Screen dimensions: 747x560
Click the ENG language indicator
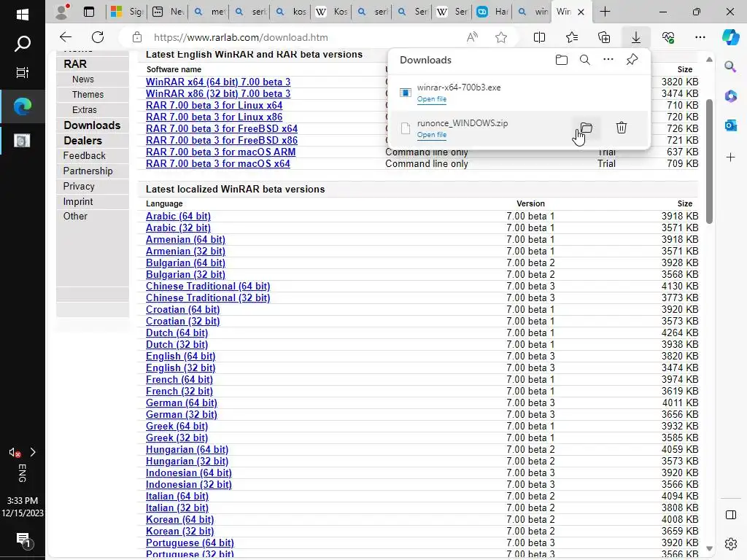[x=23, y=473]
